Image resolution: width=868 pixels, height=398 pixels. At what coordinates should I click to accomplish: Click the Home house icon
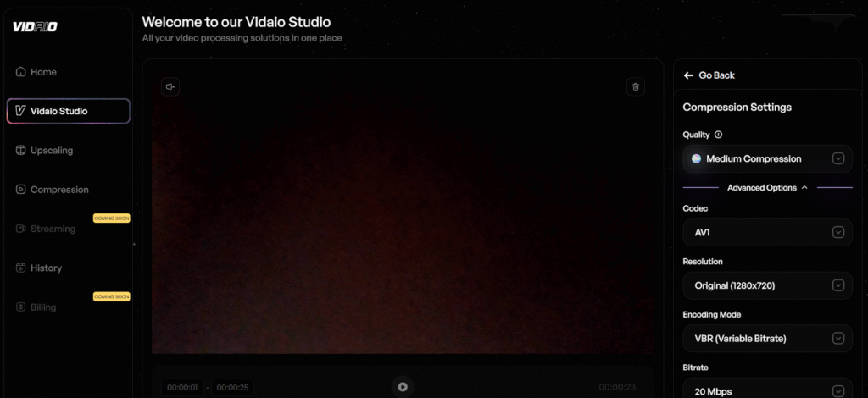point(21,72)
